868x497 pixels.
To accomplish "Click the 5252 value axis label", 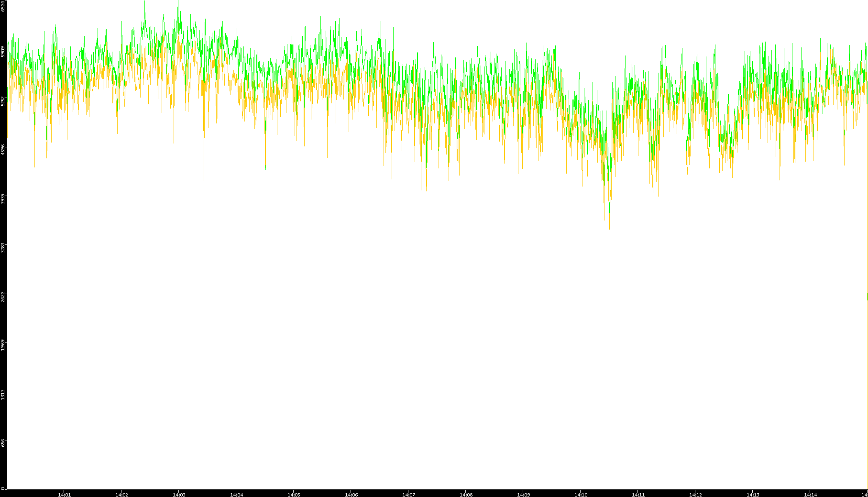I will tap(3, 100).
